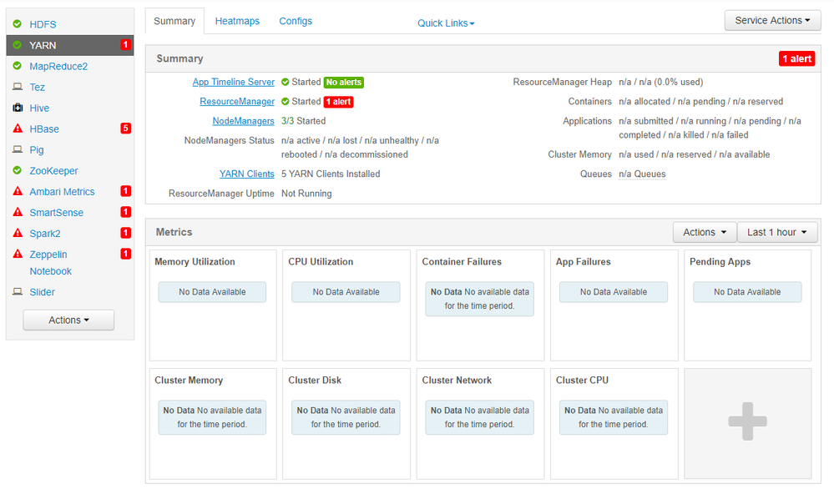Viewport: 834px width, 504px height.
Task: Click the large plus icon to add a metric widget
Action: 747,421
